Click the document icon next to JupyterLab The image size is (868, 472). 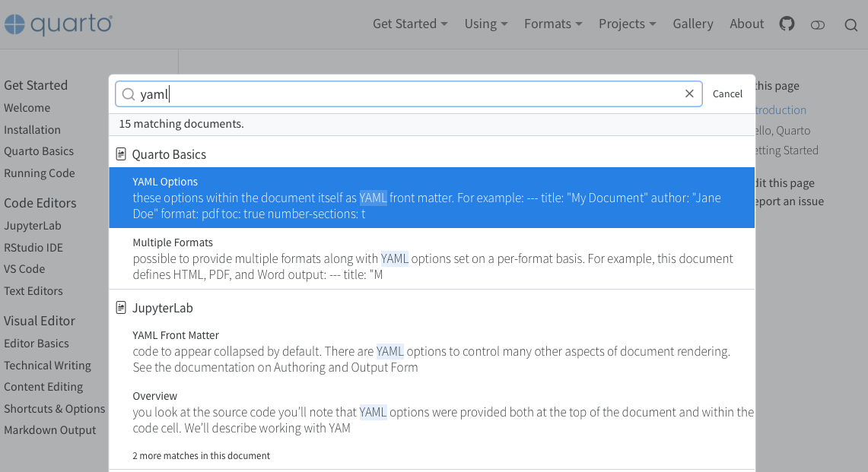[x=121, y=308]
